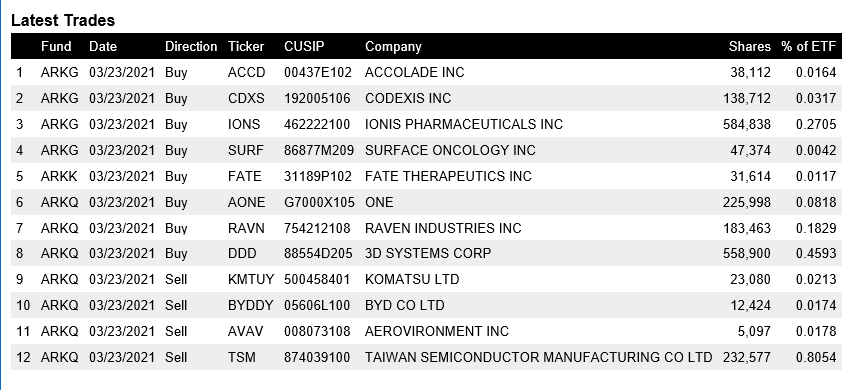Click the Ticker column header
This screenshot has height=390, width=866.
[x=246, y=46]
